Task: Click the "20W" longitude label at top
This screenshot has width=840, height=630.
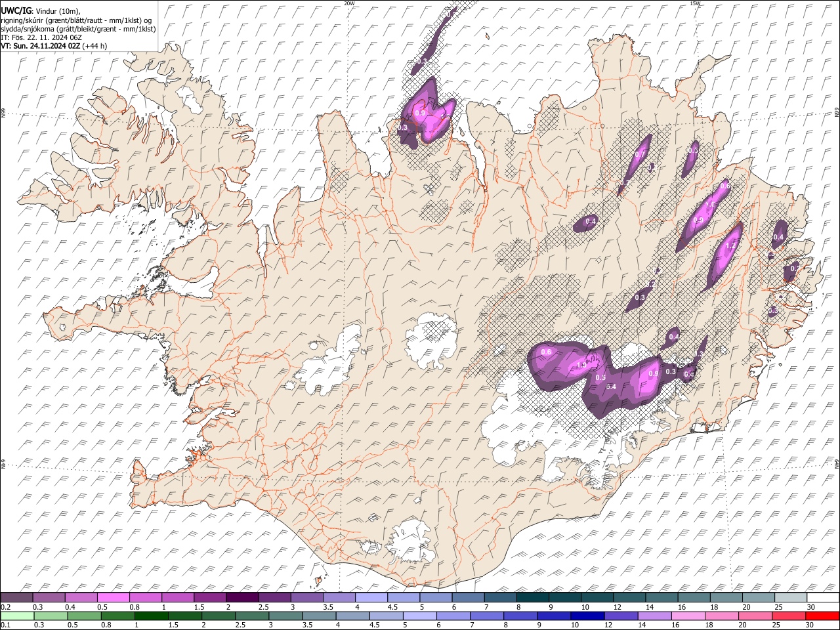Action: [349, 3]
